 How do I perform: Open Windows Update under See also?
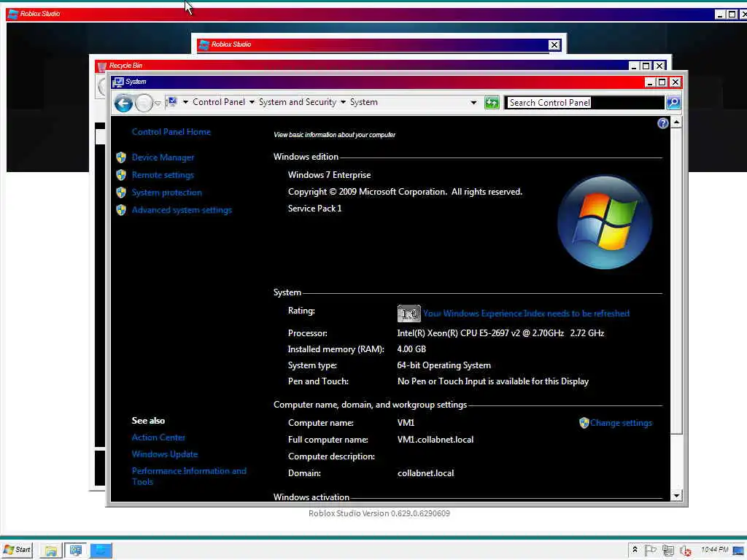coord(164,454)
